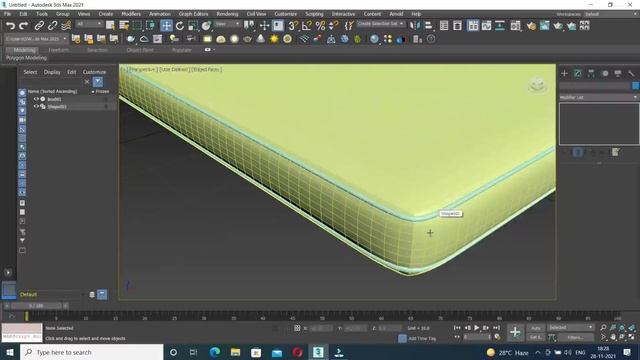Image resolution: width=640 pixels, height=360 pixels.
Task: Toggle Auto Key mode button
Action: [x=536, y=328]
